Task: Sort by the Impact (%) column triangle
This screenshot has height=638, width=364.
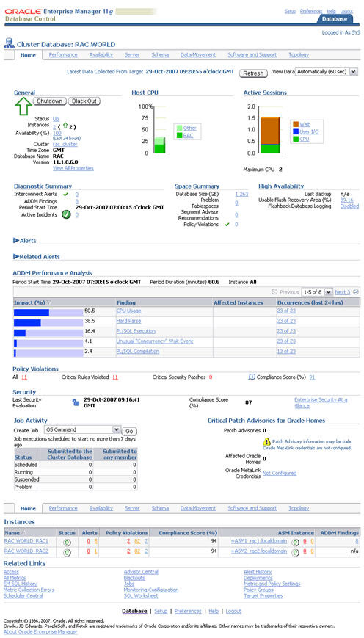Action: point(49,302)
